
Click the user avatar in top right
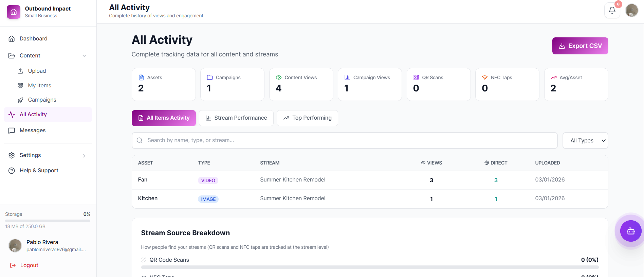coord(631,10)
